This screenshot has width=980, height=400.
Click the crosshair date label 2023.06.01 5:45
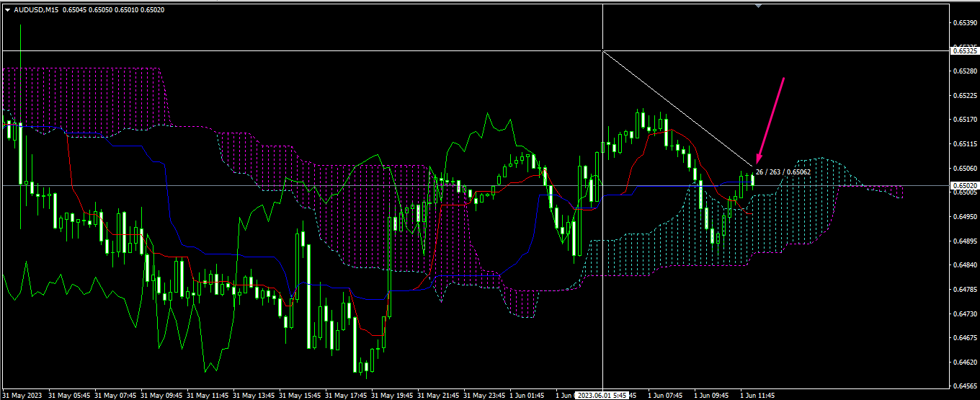602,396
